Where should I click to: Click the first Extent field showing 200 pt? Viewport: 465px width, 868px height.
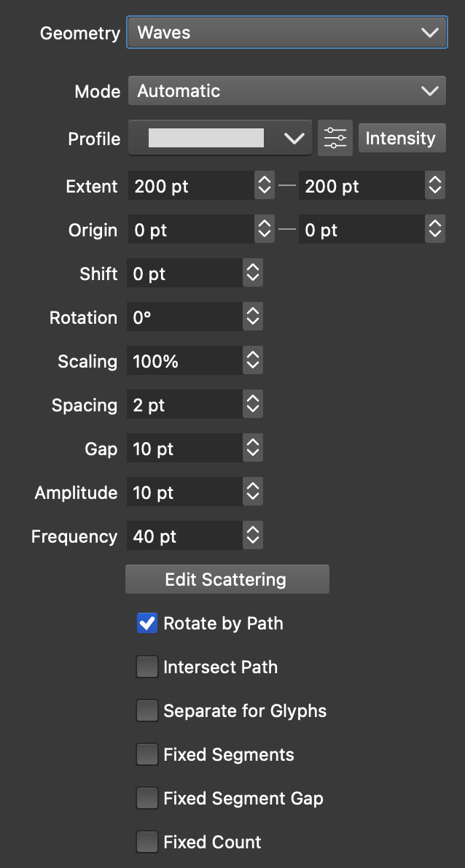point(191,186)
